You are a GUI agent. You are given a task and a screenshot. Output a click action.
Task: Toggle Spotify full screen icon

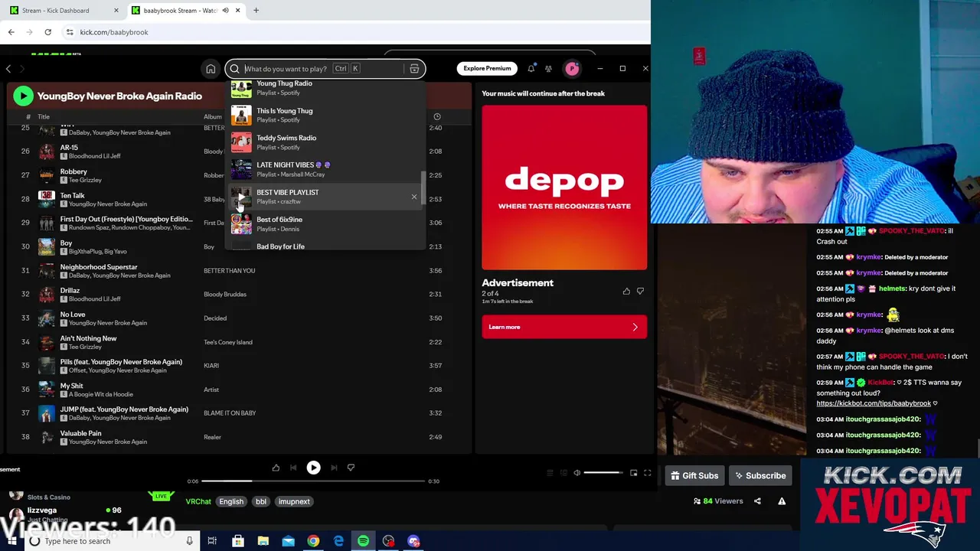click(647, 473)
